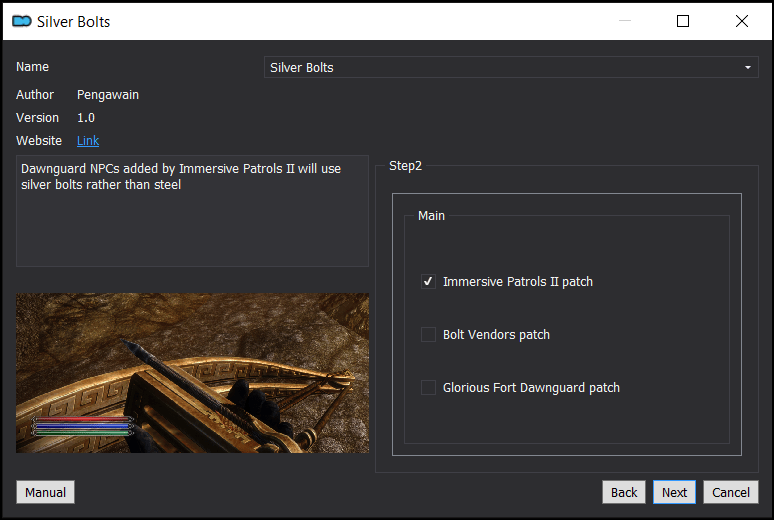
Task: Switch to Manual installation
Action: [45, 492]
